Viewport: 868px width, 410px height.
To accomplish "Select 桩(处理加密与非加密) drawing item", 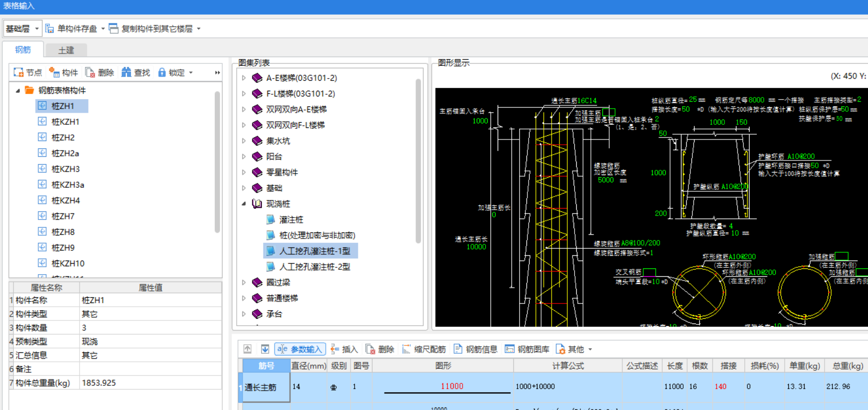I will (317, 235).
